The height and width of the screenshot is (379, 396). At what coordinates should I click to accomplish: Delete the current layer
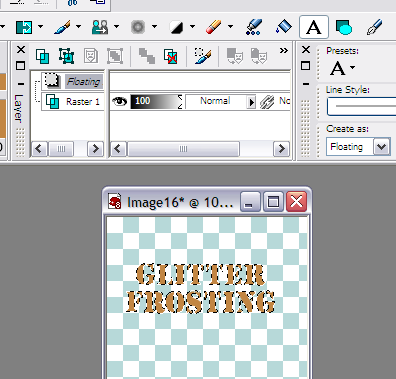pyautogui.click(x=171, y=56)
